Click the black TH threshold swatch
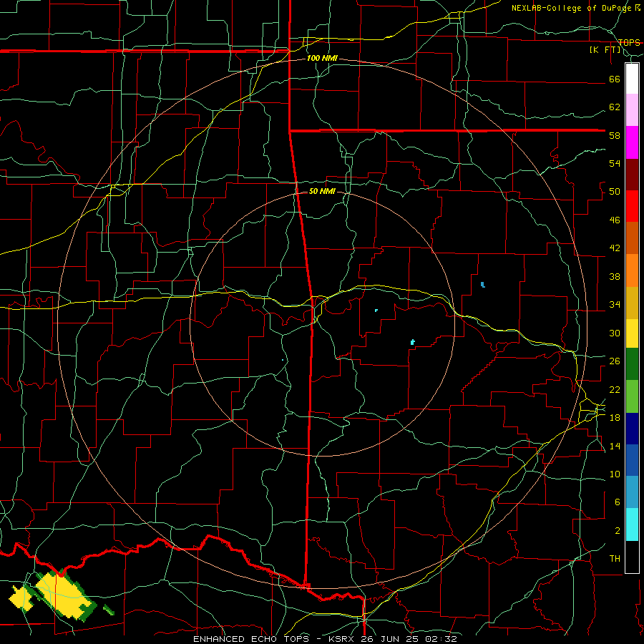 (x=632, y=557)
